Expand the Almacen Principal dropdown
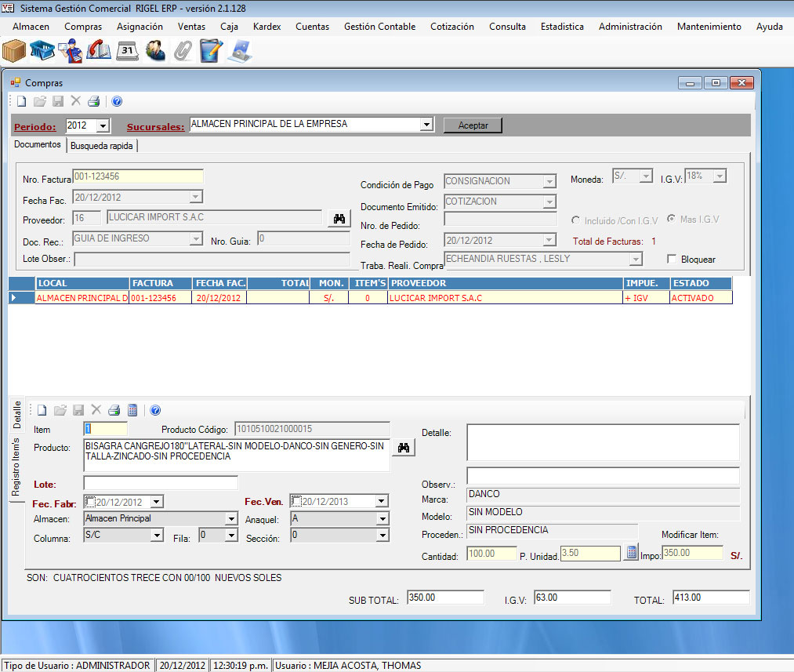 (x=230, y=519)
